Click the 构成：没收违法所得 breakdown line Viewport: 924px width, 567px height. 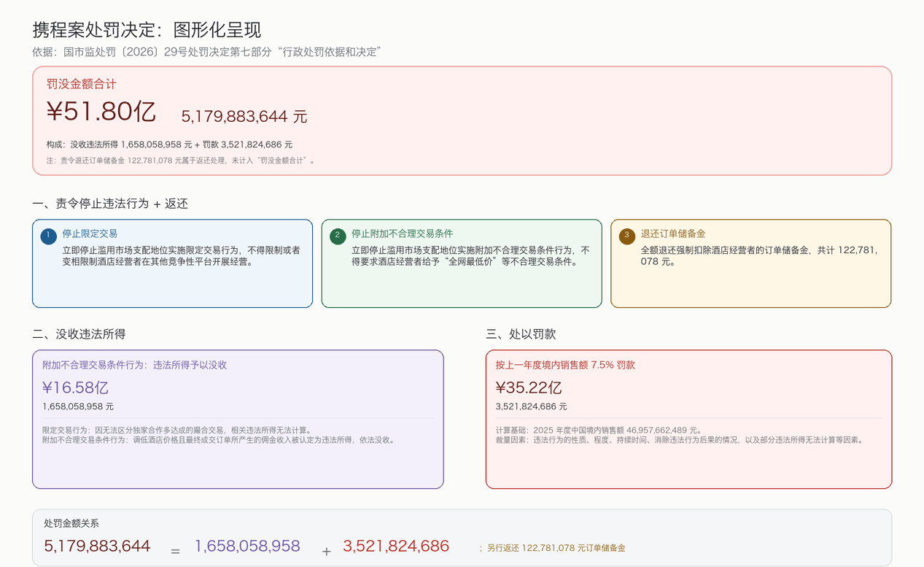click(169, 144)
